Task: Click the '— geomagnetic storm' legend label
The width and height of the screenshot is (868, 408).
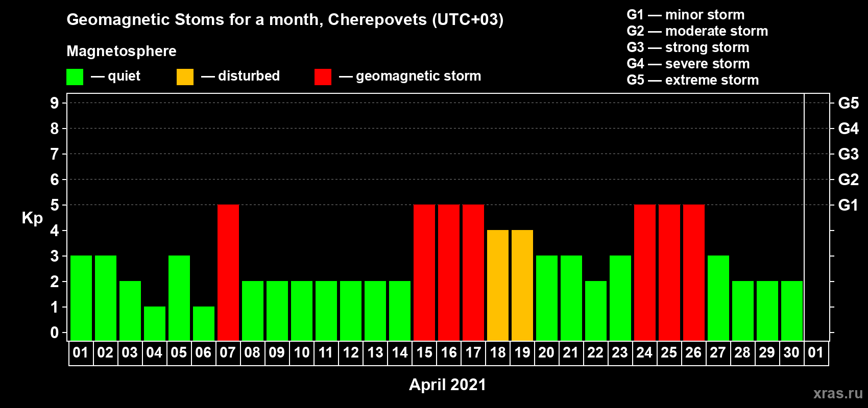Action: point(410,76)
